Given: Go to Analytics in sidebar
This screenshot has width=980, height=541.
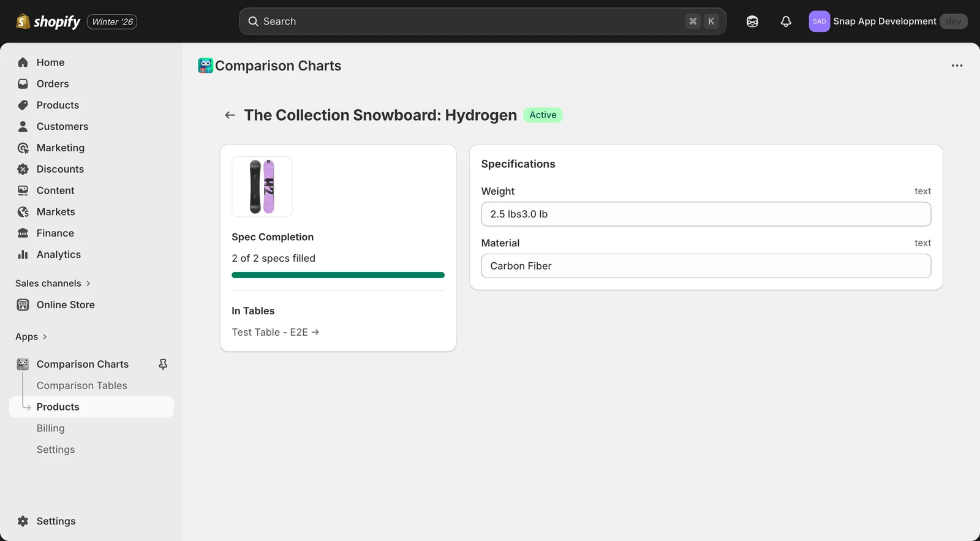Looking at the screenshot, I should [x=59, y=255].
